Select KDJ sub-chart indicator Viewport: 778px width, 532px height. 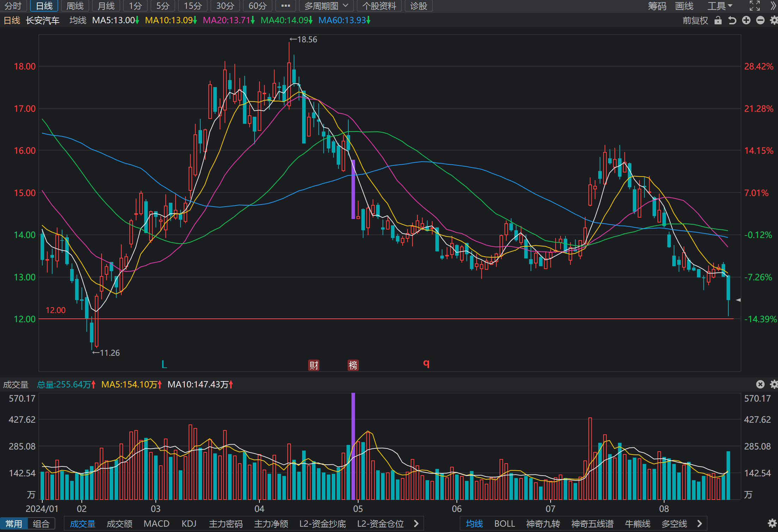pyautogui.click(x=189, y=524)
